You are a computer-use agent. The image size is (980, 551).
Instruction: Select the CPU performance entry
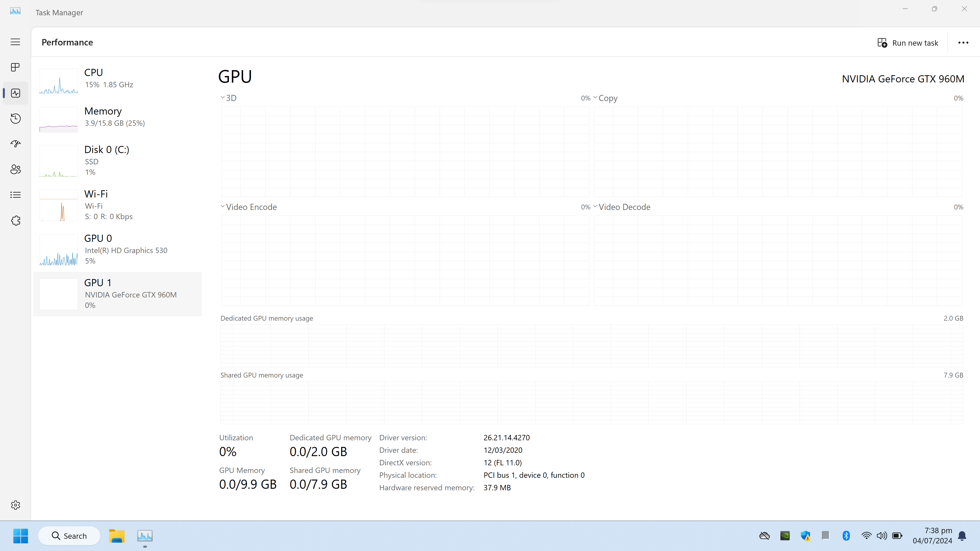118,81
